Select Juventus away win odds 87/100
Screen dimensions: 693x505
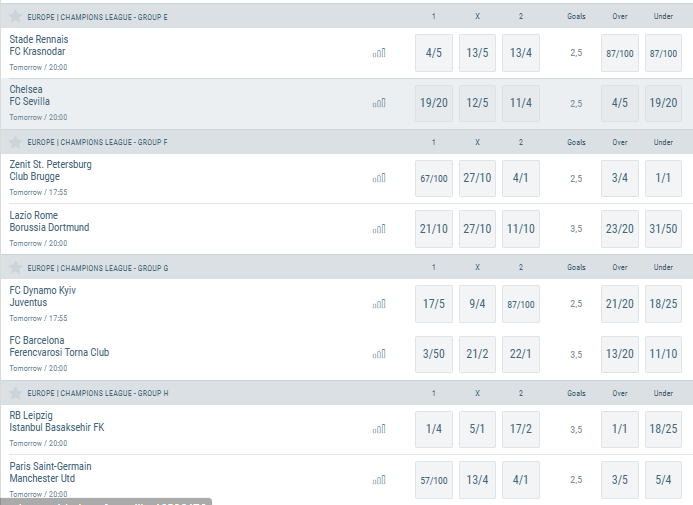coord(521,304)
